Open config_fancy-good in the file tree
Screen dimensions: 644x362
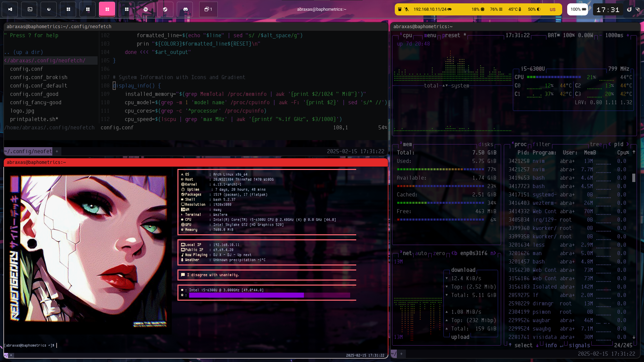pyautogui.click(x=36, y=103)
